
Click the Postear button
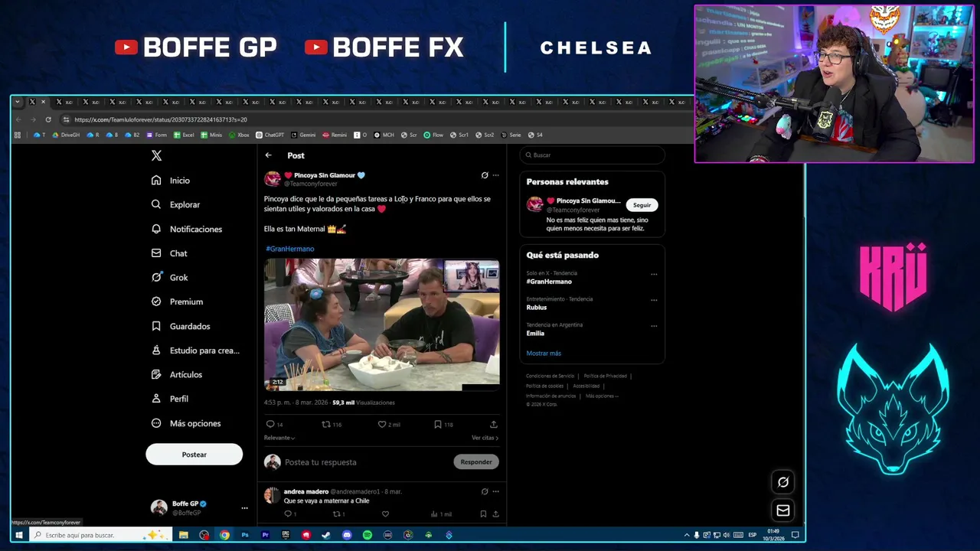coord(194,455)
